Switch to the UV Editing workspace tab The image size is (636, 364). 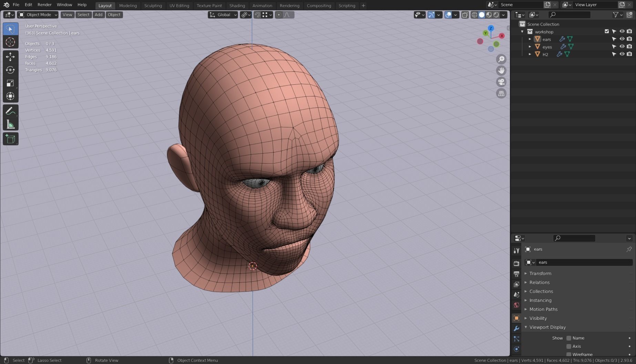click(x=179, y=6)
